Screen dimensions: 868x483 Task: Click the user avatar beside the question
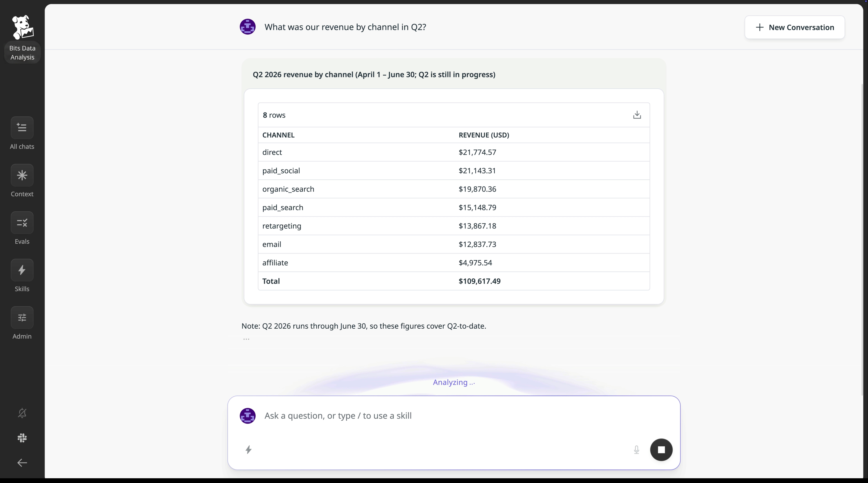point(247,27)
